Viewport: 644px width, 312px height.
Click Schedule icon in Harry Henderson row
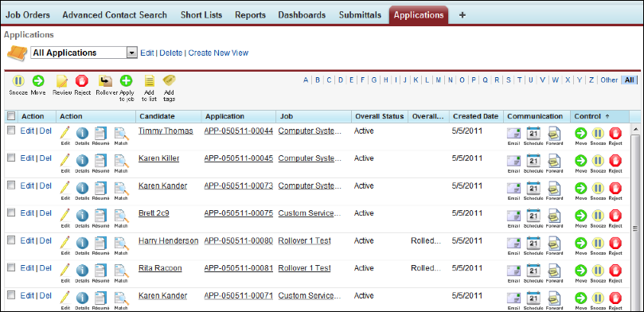tap(533, 243)
